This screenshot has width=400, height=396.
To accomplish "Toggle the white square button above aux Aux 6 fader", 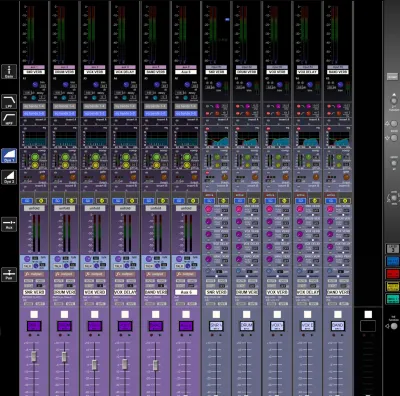I will point(186,314).
